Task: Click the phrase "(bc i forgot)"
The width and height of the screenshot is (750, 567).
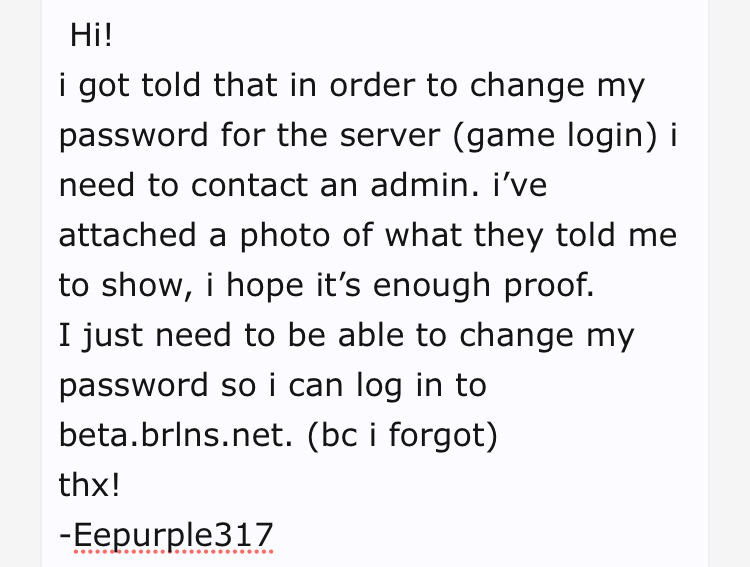Action: click(x=403, y=436)
